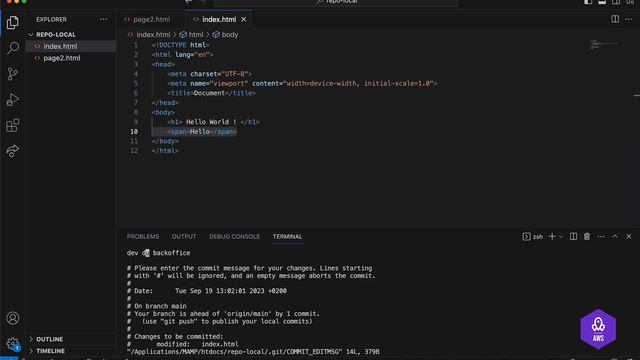The height and width of the screenshot is (360, 640).
Task: Click the zsh terminal shell indicator
Action: [533, 237]
